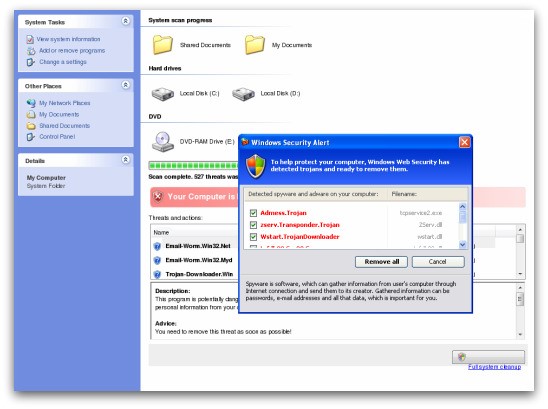The image size is (548, 409).
Task: Uncheck the Wstart.TrojanDownloader checkbox
Action: 253,237
